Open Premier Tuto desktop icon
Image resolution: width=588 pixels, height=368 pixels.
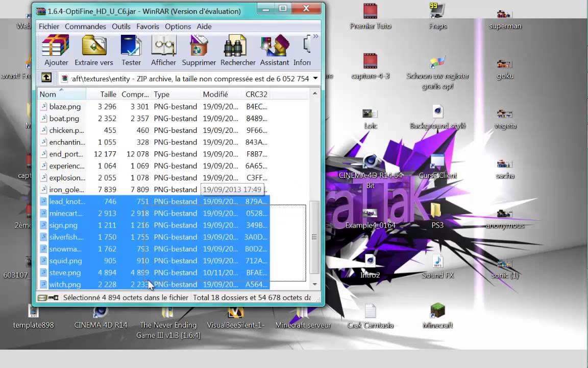pos(370,16)
